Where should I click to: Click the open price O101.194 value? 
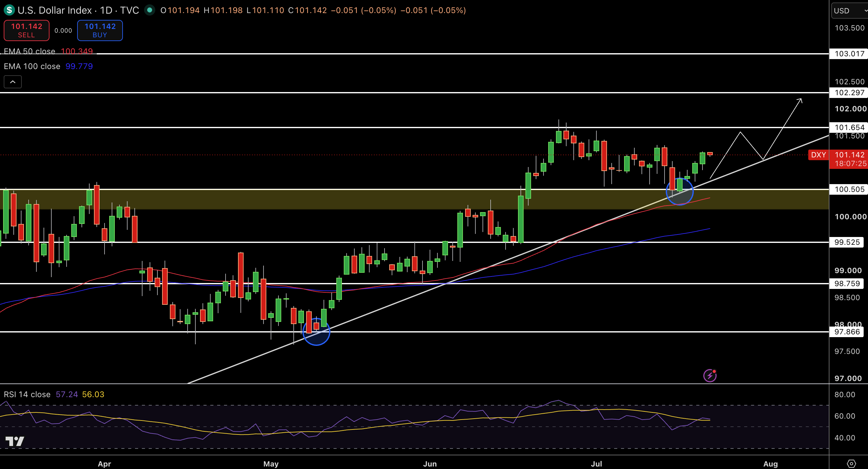(180, 10)
